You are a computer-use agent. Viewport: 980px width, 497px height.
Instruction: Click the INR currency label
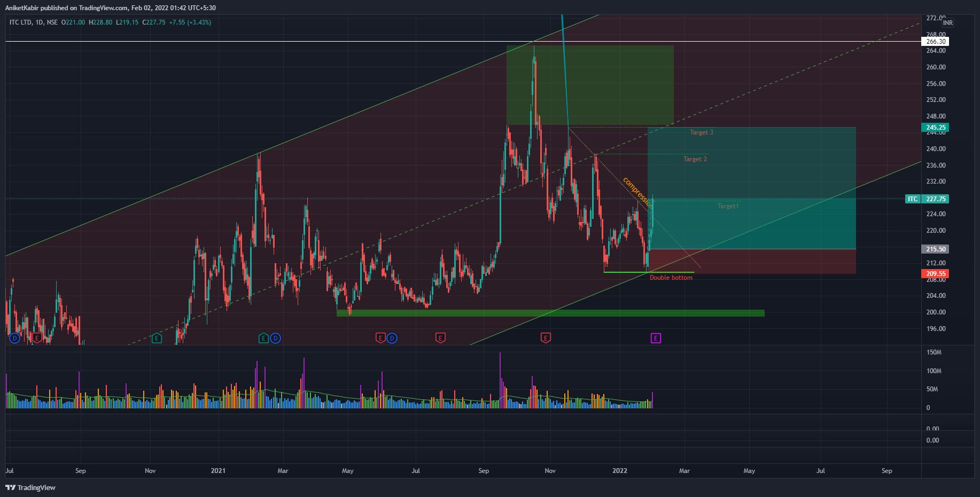[x=947, y=23]
